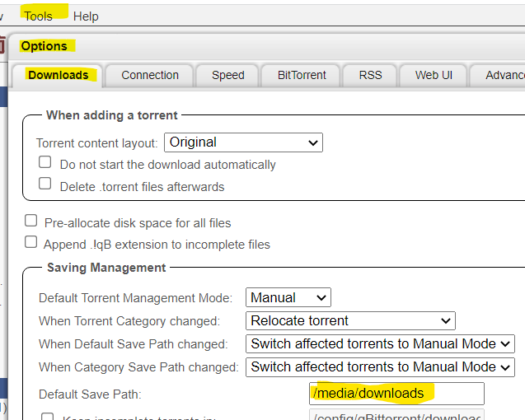Expand When Torrent Category changed dropdown
Screen dimensions: 525x420
350,320
